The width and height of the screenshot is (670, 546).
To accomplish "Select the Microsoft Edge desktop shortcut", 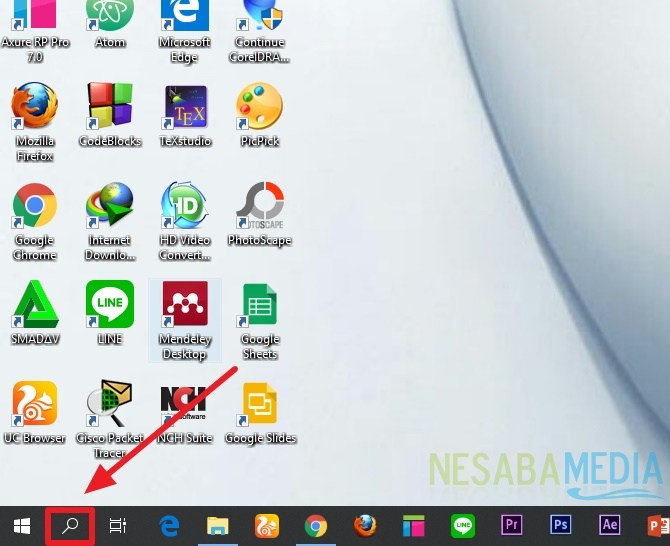I will coord(185,30).
